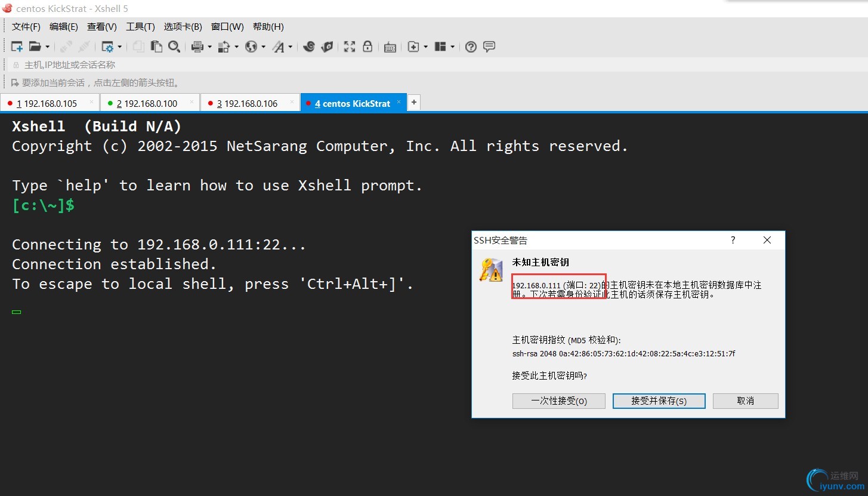This screenshot has width=868, height=496.
Task: Open the 文件(F) menu
Action: click(26, 27)
